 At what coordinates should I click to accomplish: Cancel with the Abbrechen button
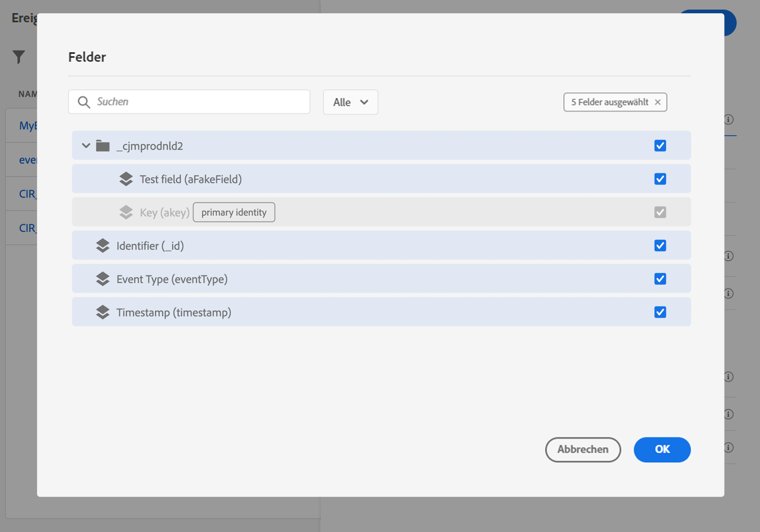coord(583,450)
